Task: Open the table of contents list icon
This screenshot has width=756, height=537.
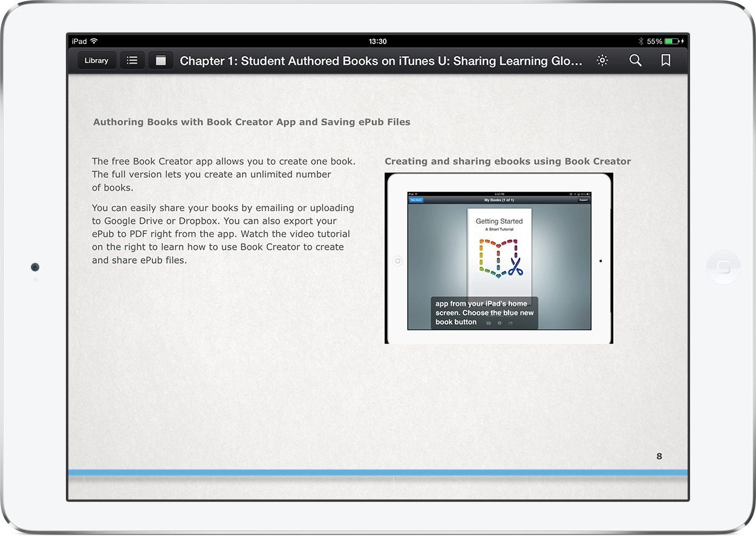Action: [132, 60]
